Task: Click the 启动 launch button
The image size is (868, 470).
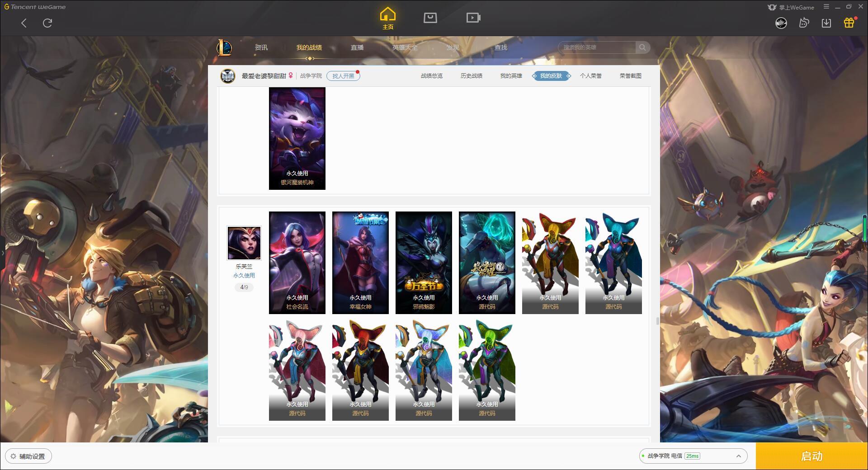Action: pyautogui.click(x=812, y=456)
